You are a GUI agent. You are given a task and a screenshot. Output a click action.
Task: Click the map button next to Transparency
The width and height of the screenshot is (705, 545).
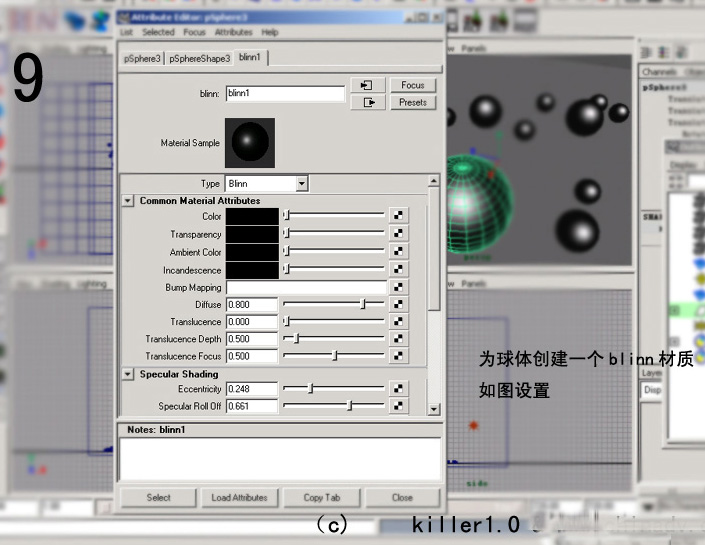point(398,233)
